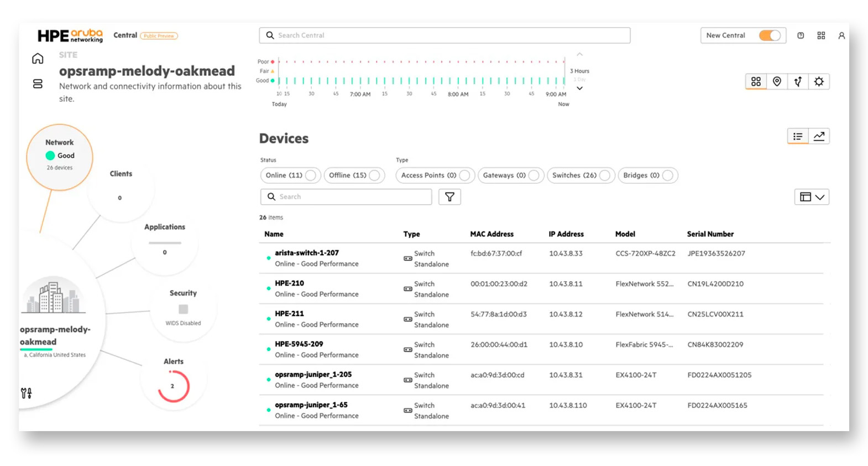Open the table columns dropdown

click(x=812, y=197)
